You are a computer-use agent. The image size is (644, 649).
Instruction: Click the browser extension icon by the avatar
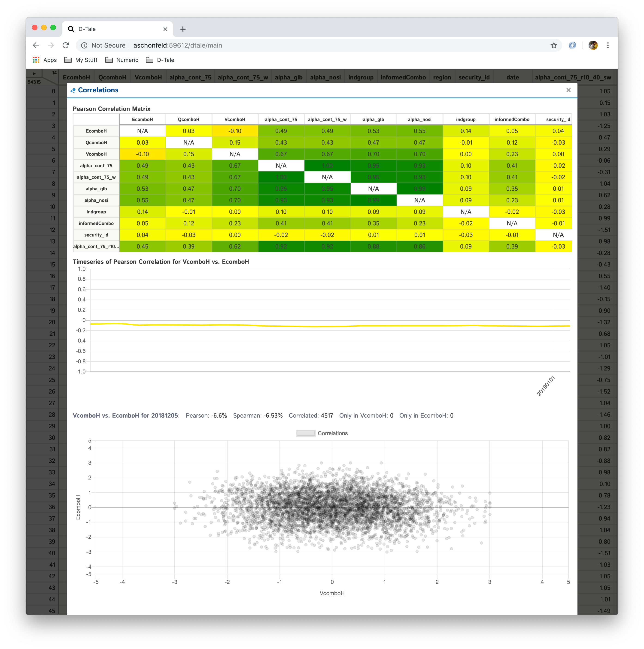[x=572, y=45]
